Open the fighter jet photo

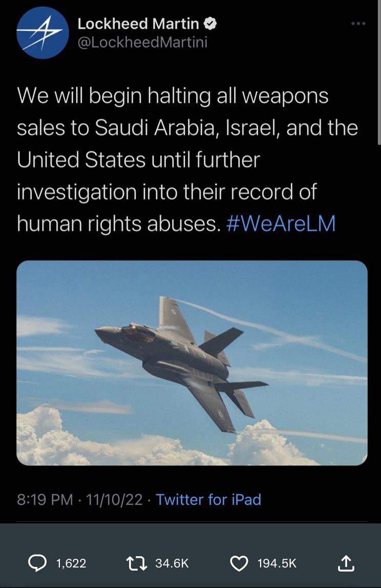coord(192,362)
